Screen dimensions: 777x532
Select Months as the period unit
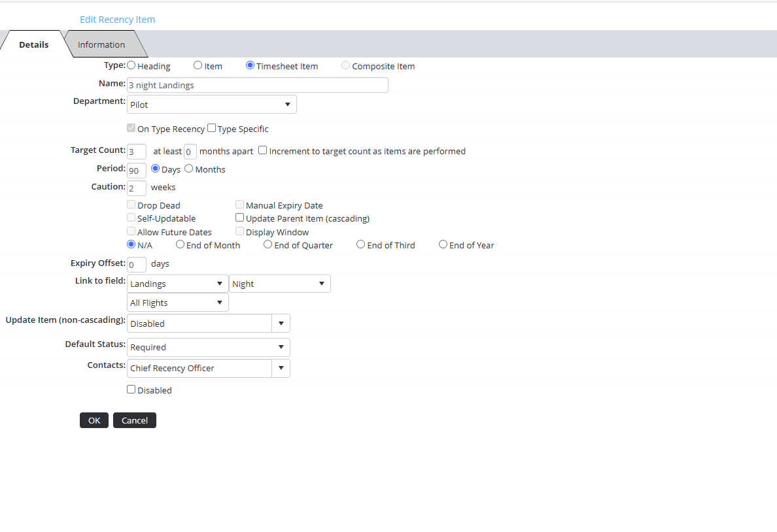(189, 169)
